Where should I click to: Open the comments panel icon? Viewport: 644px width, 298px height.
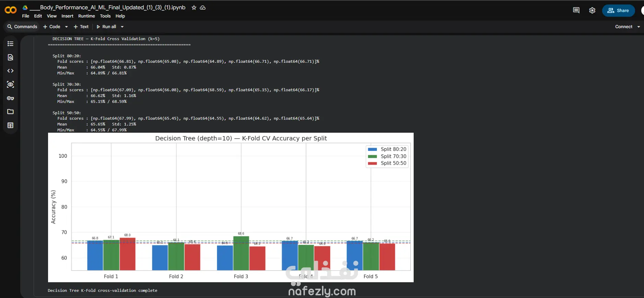tap(576, 10)
